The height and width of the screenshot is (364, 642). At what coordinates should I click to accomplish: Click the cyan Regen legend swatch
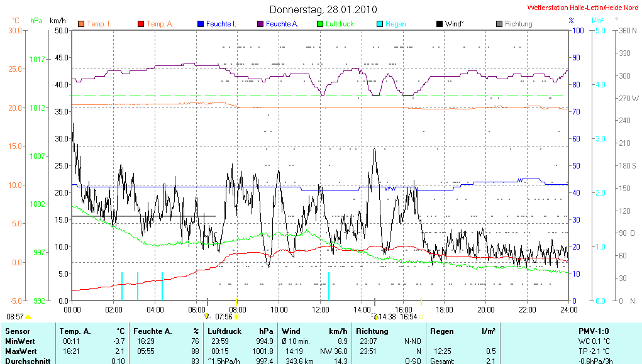click(380, 24)
